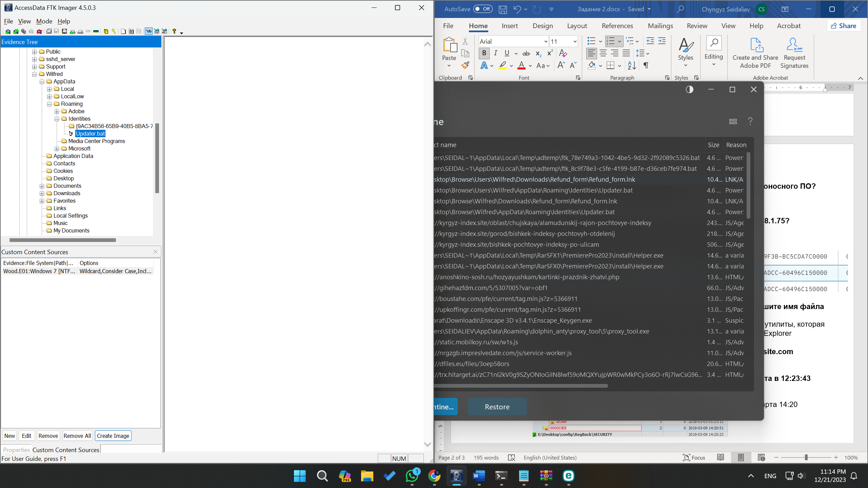This screenshot has height=488, width=868.
Task: Open the FTK Imager File menu
Action: (8, 21)
